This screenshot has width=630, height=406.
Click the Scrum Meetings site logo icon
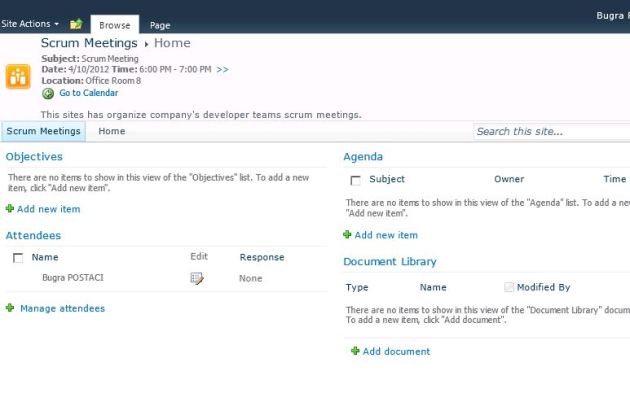pos(18,76)
